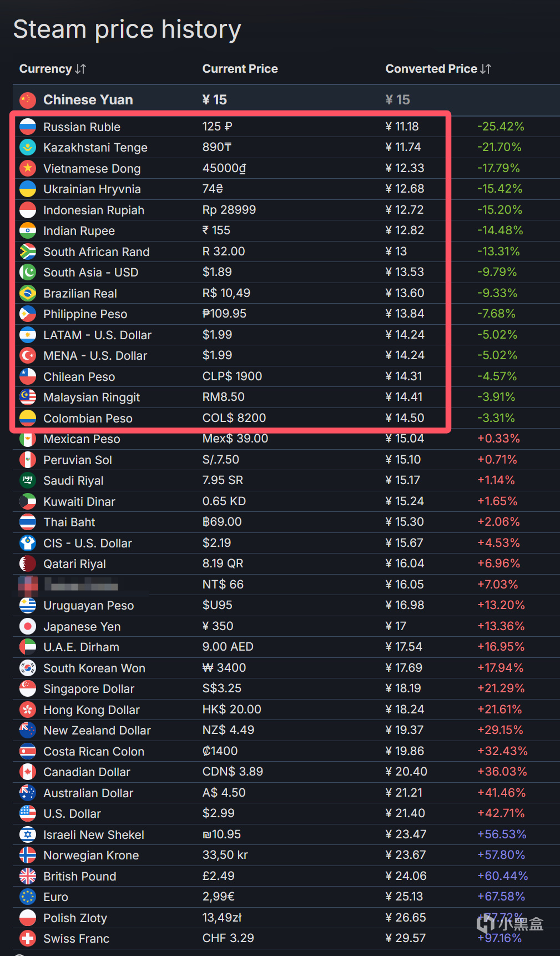Click the Hong Kong Dollar label
The image size is (560, 956).
click(92, 710)
